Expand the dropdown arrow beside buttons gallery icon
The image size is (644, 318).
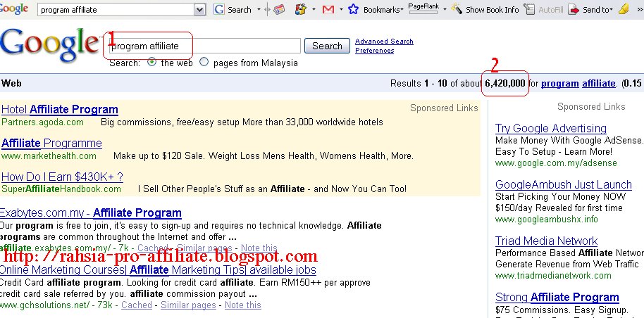(x=314, y=10)
